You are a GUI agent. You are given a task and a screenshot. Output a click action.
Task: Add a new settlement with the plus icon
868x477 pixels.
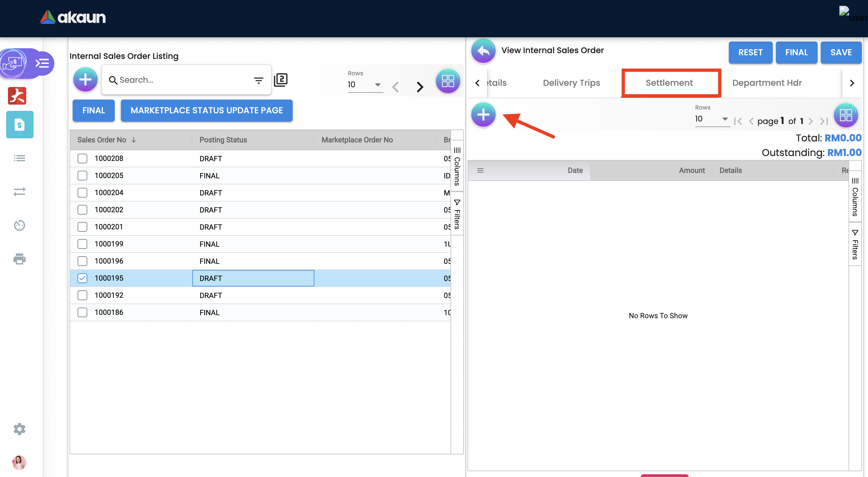483,115
